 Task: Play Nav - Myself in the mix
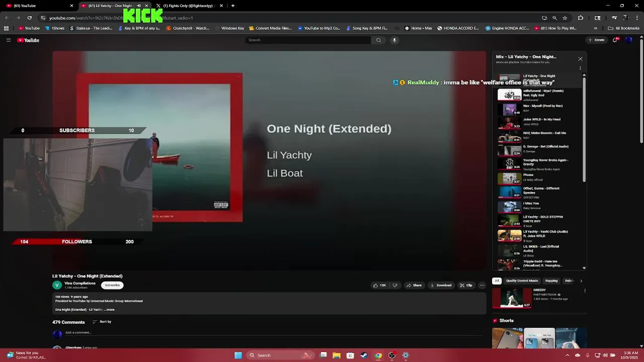[x=539, y=108]
